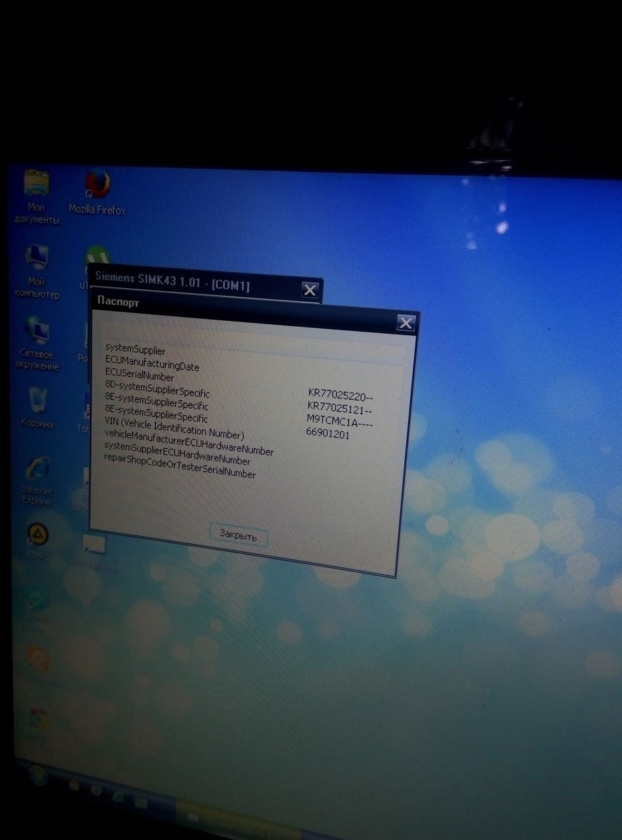Screen dimensions: 622x840
Task: Click the value KR77025121--
Action: coord(341,409)
